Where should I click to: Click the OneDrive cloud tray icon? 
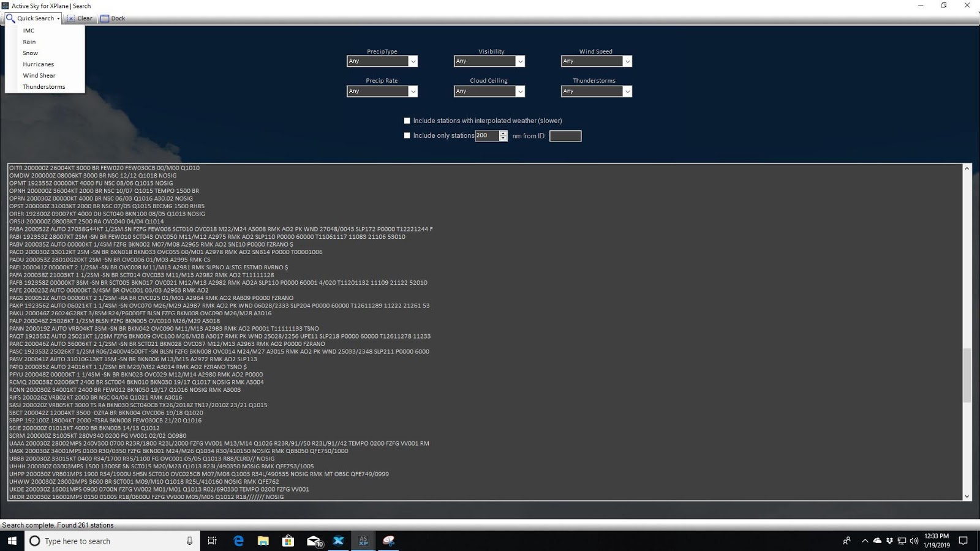(x=877, y=541)
